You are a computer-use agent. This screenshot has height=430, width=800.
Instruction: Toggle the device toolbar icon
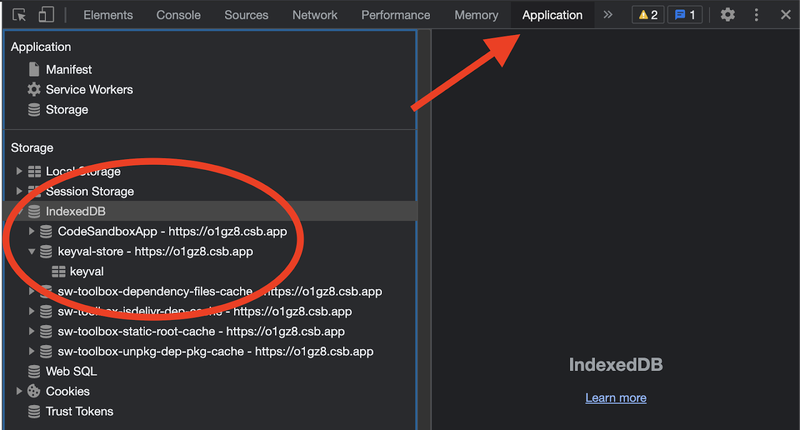(x=46, y=15)
